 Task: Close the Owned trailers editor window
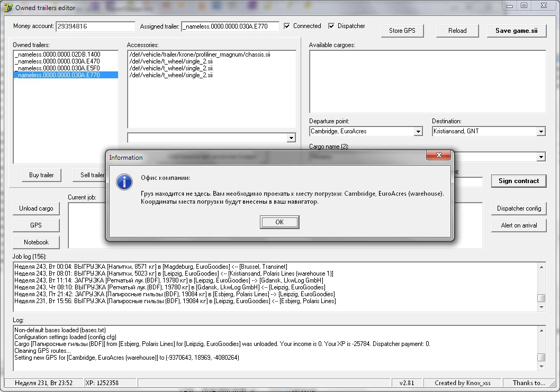tap(544, 5)
